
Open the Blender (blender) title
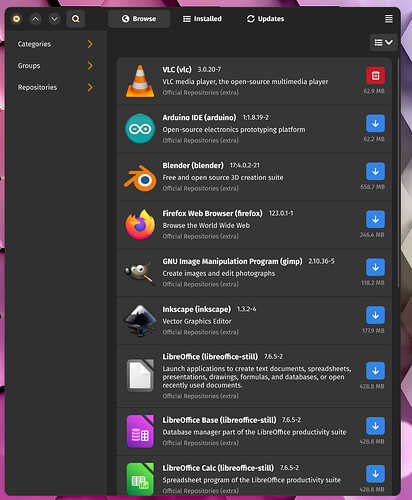point(193,165)
